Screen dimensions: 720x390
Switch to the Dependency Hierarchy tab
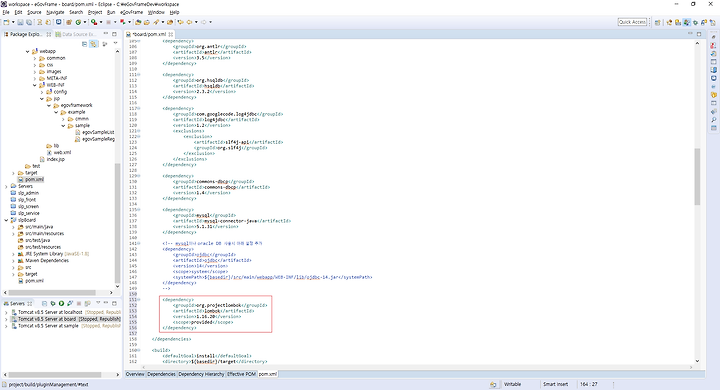[201, 374]
